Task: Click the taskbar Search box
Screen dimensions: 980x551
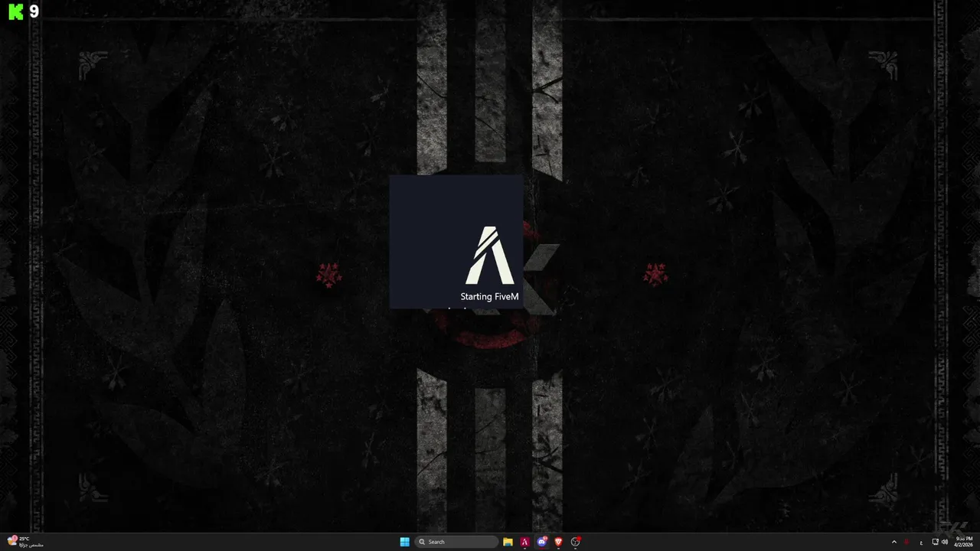Action: (456, 542)
